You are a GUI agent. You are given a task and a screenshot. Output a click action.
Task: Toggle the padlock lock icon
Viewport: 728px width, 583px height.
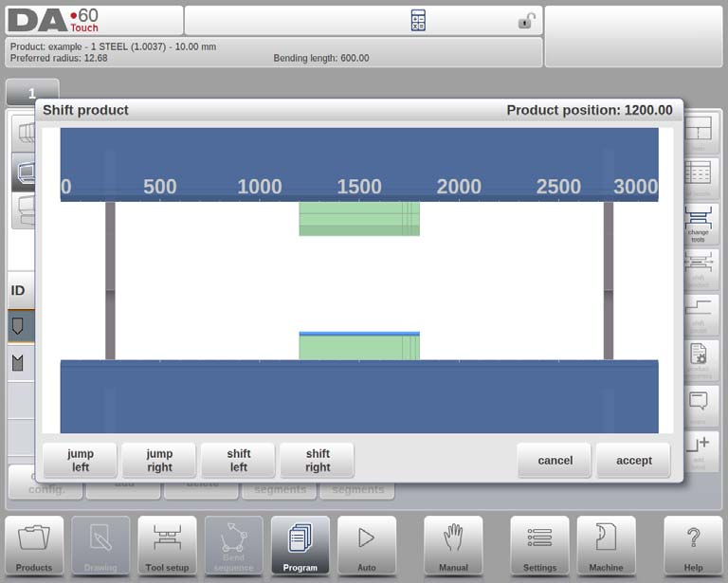pyautogui.click(x=526, y=21)
